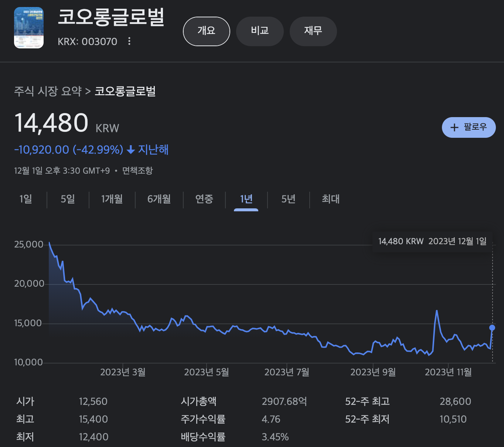Click the blue endpoint marker on the chart
The height and width of the screenshot is (447, 504).
[x=492, y=328]
